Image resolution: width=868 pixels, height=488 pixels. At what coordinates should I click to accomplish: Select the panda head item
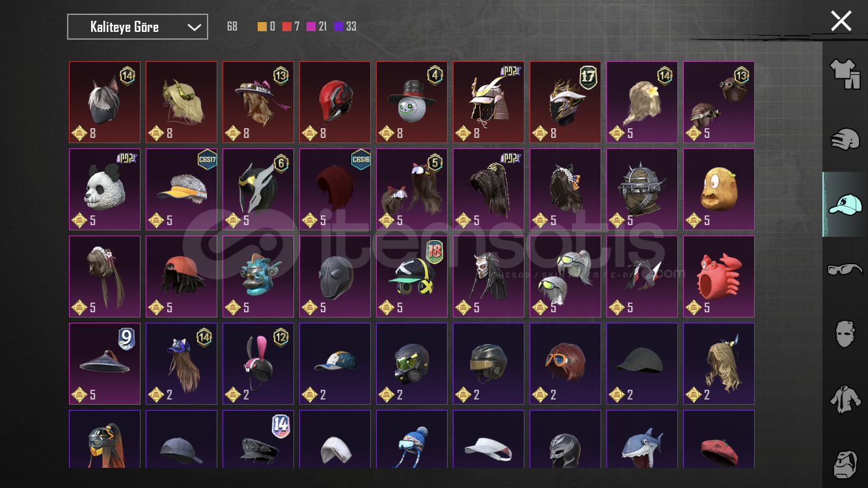point(104,189)
